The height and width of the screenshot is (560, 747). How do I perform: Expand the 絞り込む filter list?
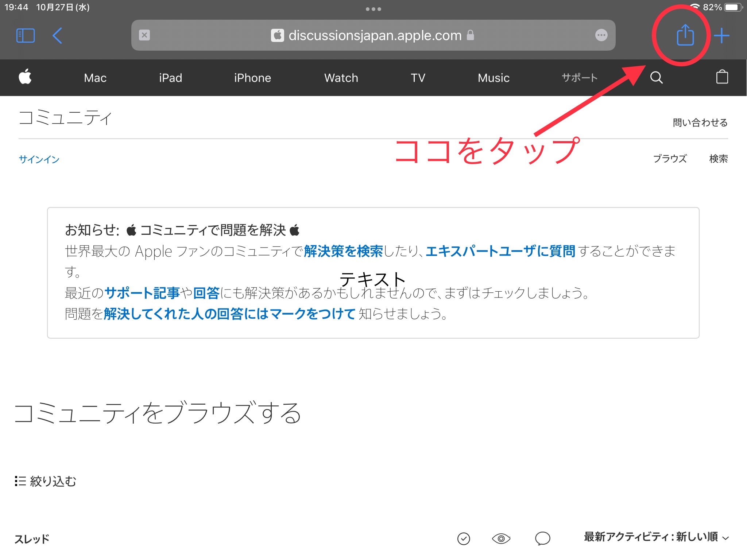pyautogui.click(x=46, y=481)
